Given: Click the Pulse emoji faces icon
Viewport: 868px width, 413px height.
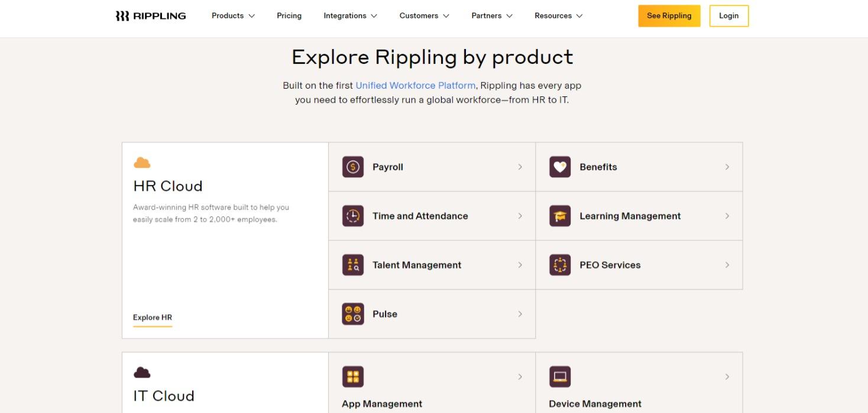Looking at the screenshot, I should 353,314.
